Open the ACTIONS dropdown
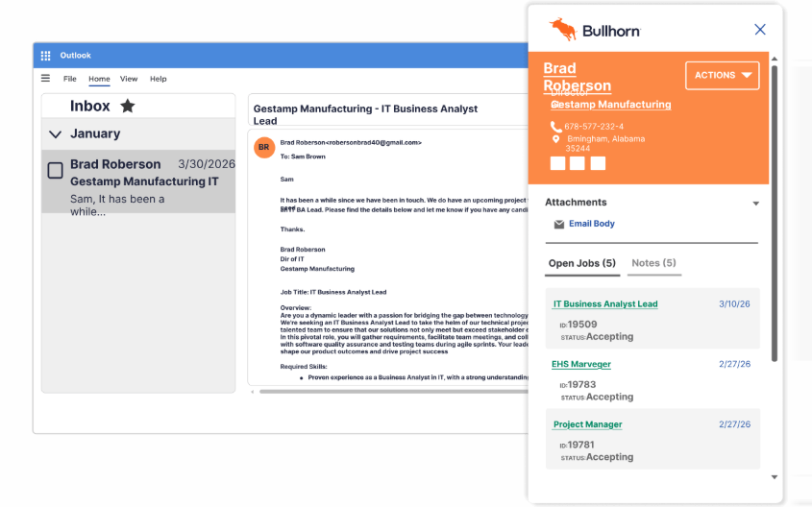Screen dimensions: 812x507 [x=723, y=76]
